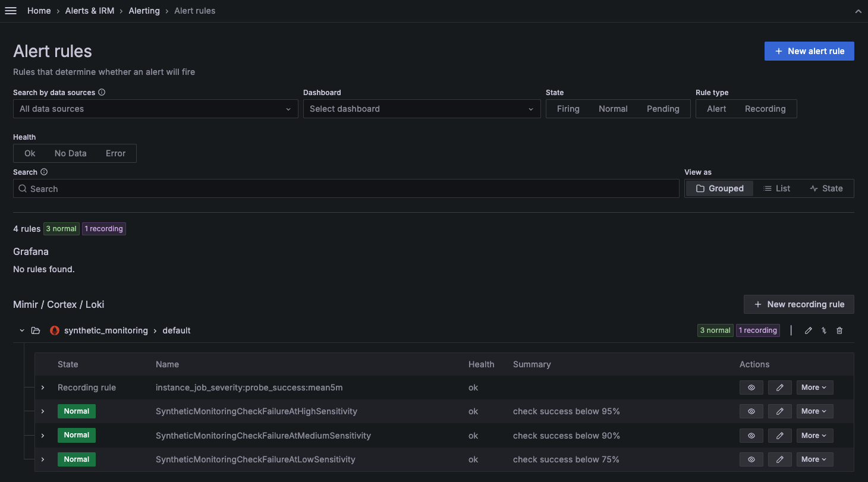Click the New recording rule button
Image resolution: width=868 pixels, height=482 pixels.
(799, 304)
